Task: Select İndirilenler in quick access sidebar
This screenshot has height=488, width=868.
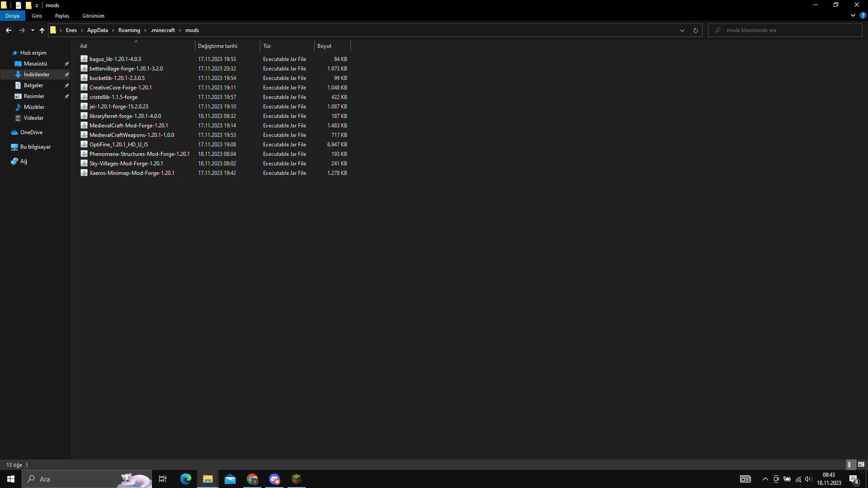Action: click(37, 75)
